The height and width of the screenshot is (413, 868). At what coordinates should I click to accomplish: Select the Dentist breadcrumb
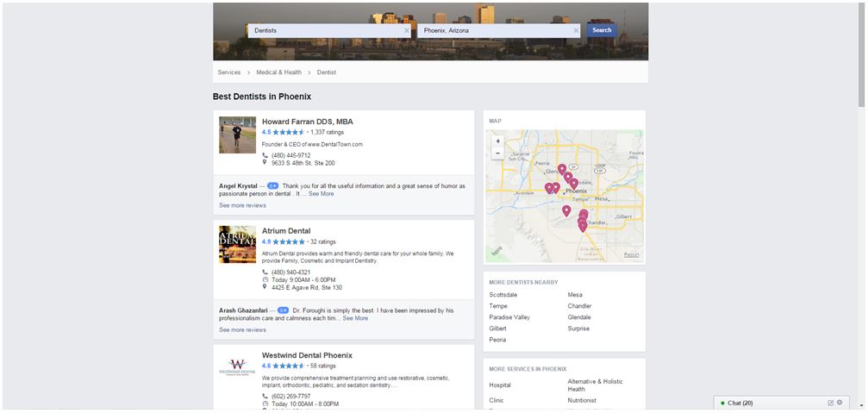(x=326, y=72)
